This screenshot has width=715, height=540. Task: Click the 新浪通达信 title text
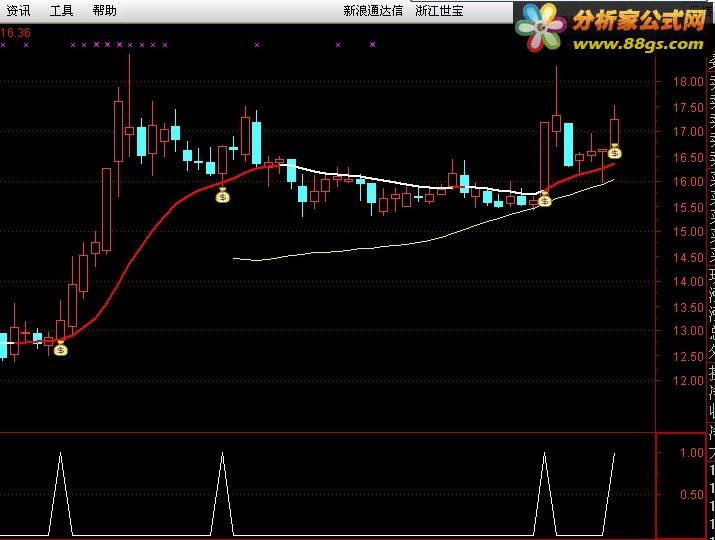pyautogui.click(x=373, y=10)
